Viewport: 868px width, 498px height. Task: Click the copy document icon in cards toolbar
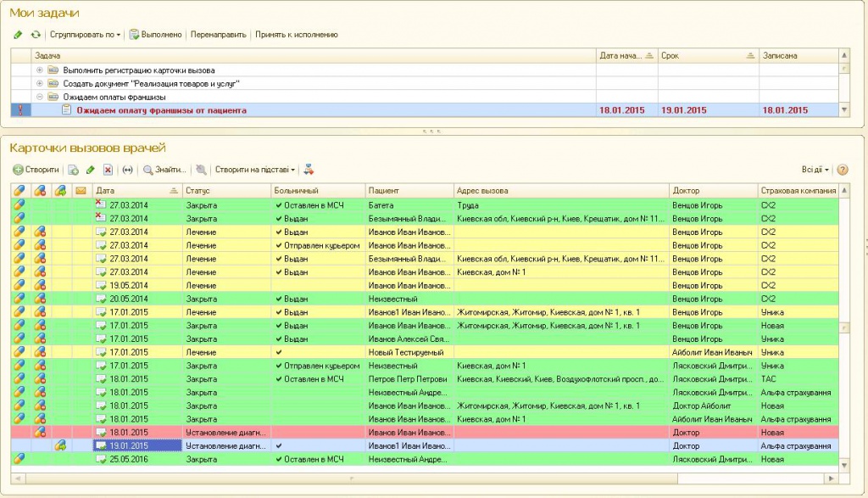73,170
